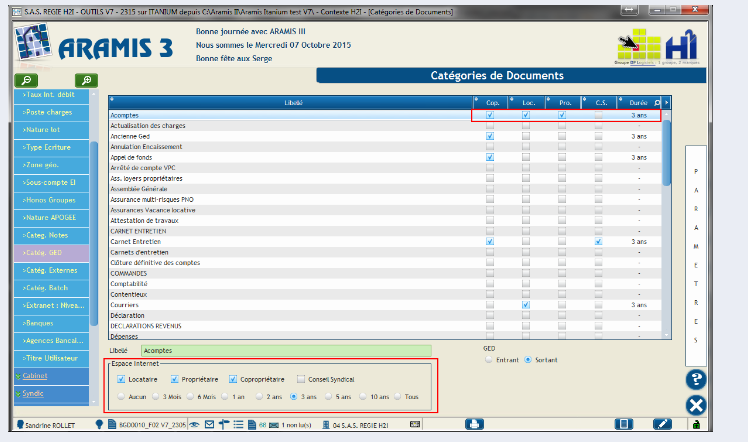Select the Entrant GED radio button
The image size is (748, 442).
pos(488,359)
